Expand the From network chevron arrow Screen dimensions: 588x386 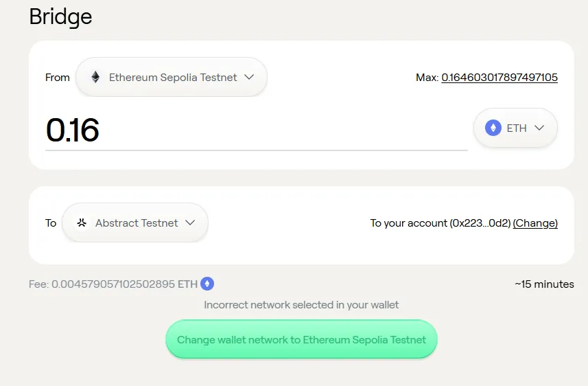[x=249, y=78]
